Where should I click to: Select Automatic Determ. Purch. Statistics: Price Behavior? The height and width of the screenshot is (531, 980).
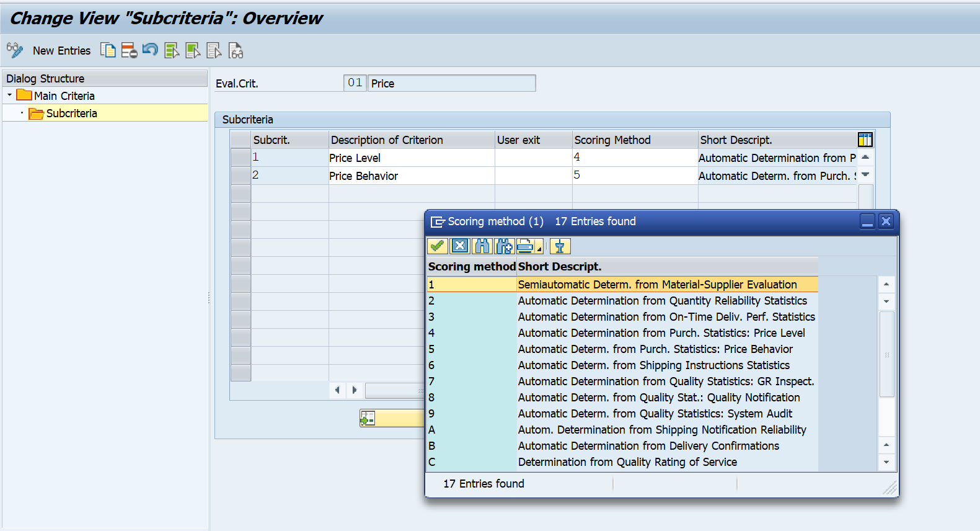[x=655, y=349]
